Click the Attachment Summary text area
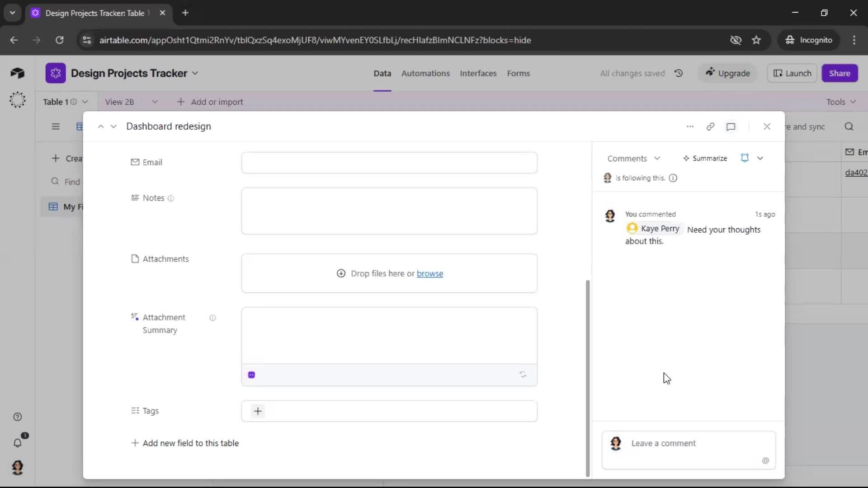Image resolution: width=868 pixels, height=488 pixels. (389, 336)
